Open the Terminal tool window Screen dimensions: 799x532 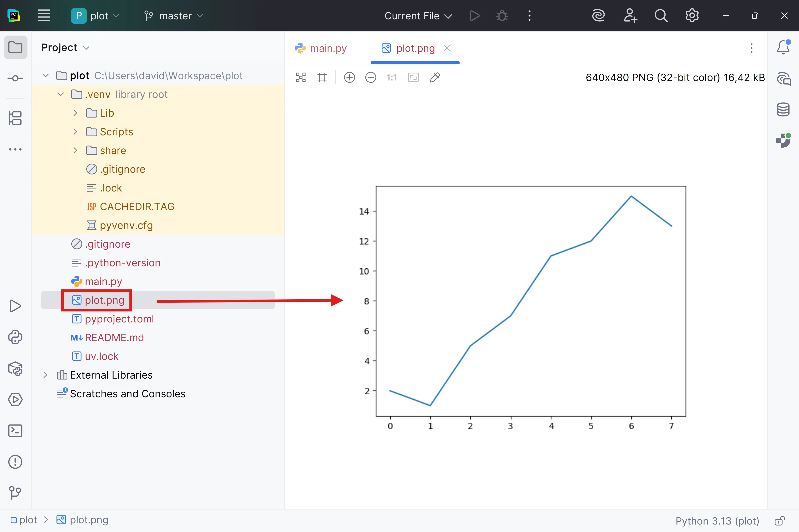click(x=15, y=431)
